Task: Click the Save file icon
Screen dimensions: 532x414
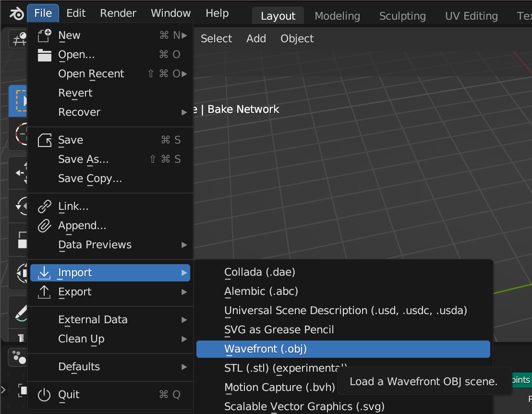Action: coord(44,140)
